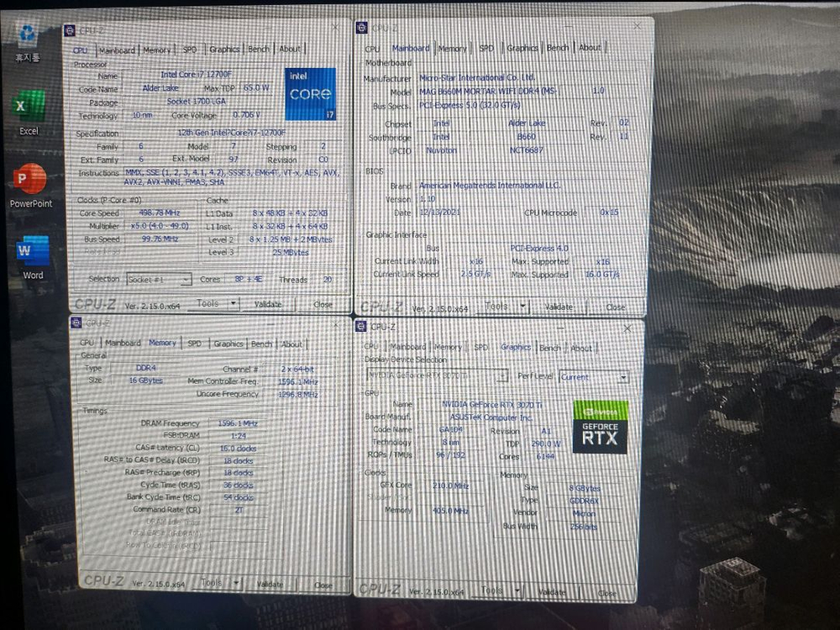Viewport: 840px width, 630px height.
Task: Click Close button in the Memory window
Action: click(x=323, y=585)
